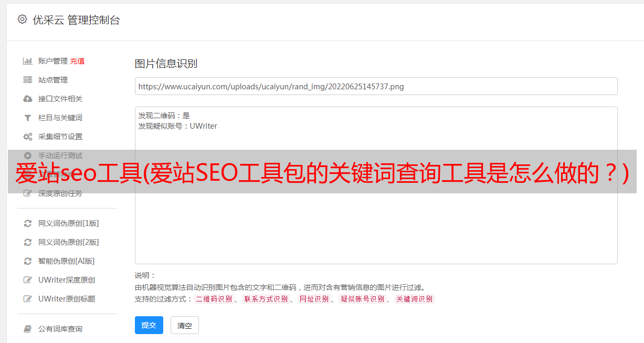644x343 pixels.
Task: Click the 关键词识别 filter tag
Action: click(x=414, y=299)
